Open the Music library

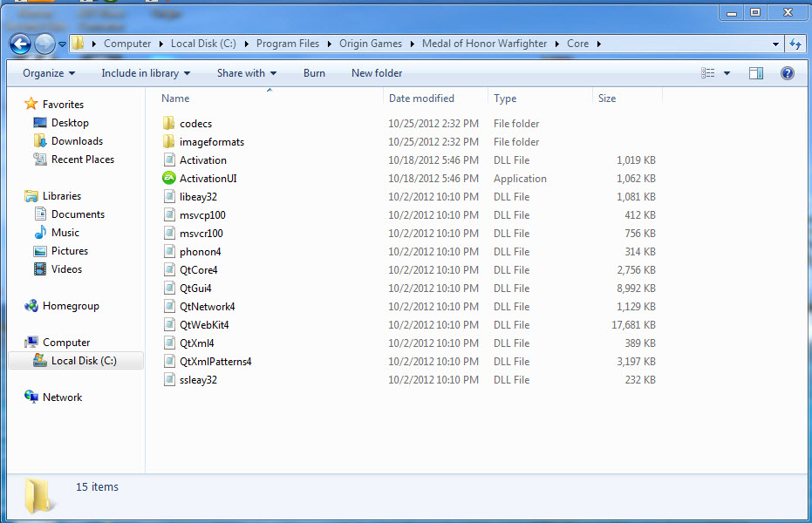coord(65,232)
